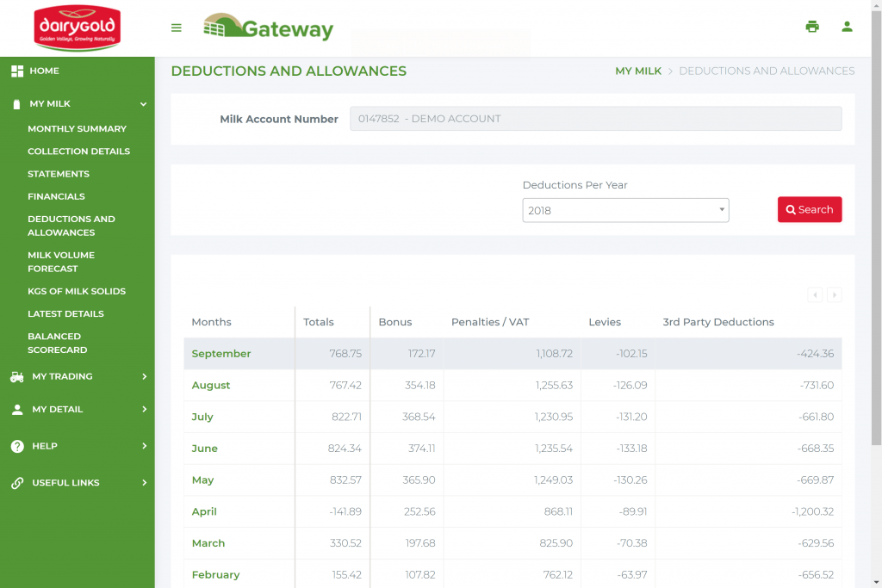Open Latest Details page
The height and width of the screenshot is (588, 882).
[65, 313]
